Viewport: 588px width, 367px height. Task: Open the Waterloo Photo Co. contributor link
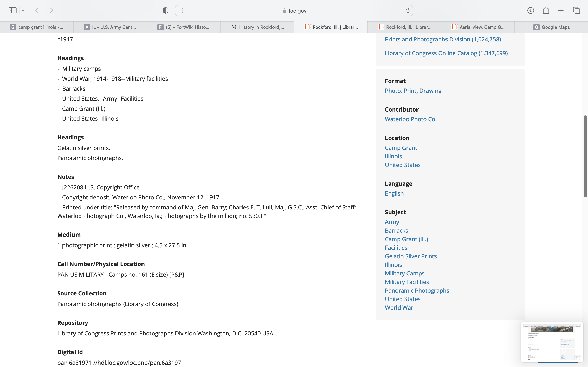pyautogui.click(x=410, y=119)
